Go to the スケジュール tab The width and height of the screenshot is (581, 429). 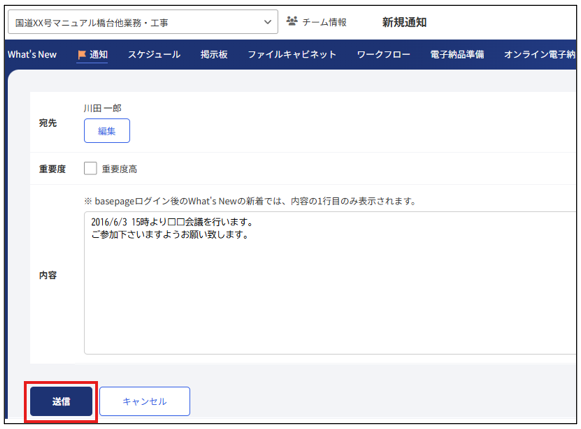point(154,55)
